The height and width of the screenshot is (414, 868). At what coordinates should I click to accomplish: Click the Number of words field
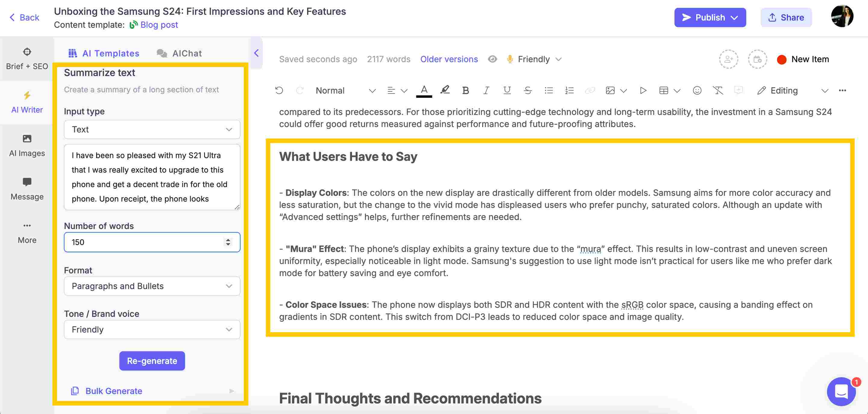pos(152,242)
